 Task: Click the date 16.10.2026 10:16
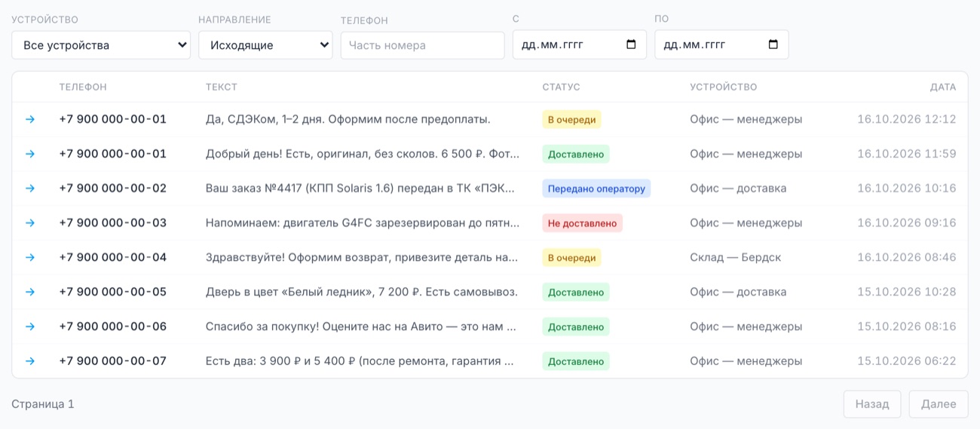click(907, 188)
